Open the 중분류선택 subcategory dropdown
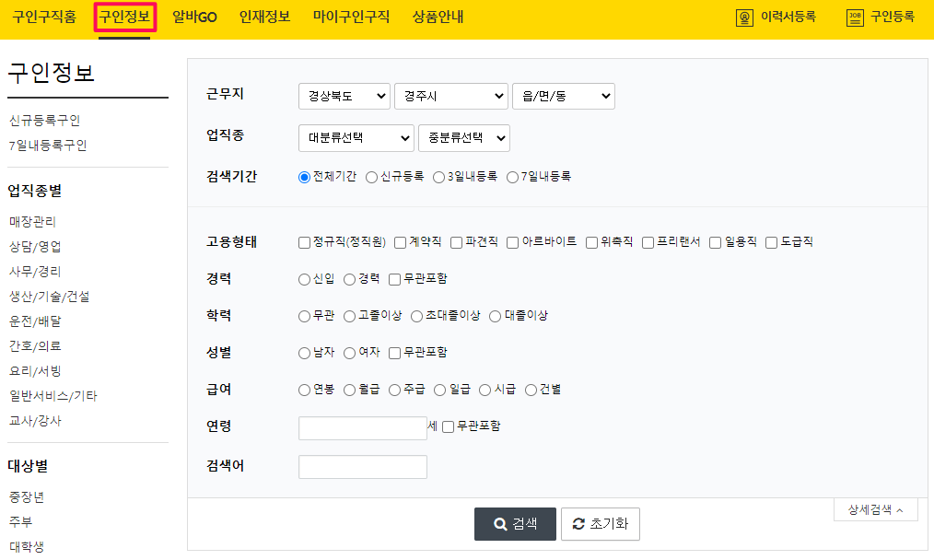 click(x=464, y=138)
